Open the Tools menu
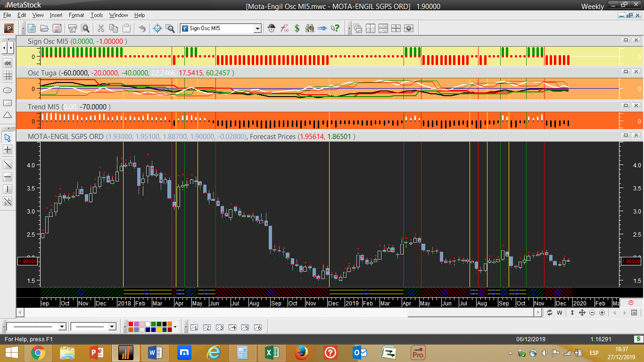 97,15
